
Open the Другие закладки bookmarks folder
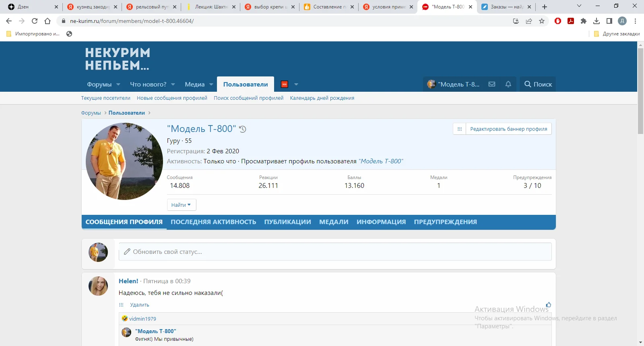point(617,34)
